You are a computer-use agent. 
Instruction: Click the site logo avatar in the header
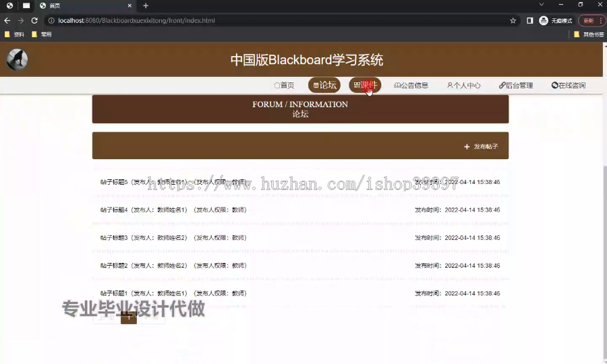pos(17,59)
